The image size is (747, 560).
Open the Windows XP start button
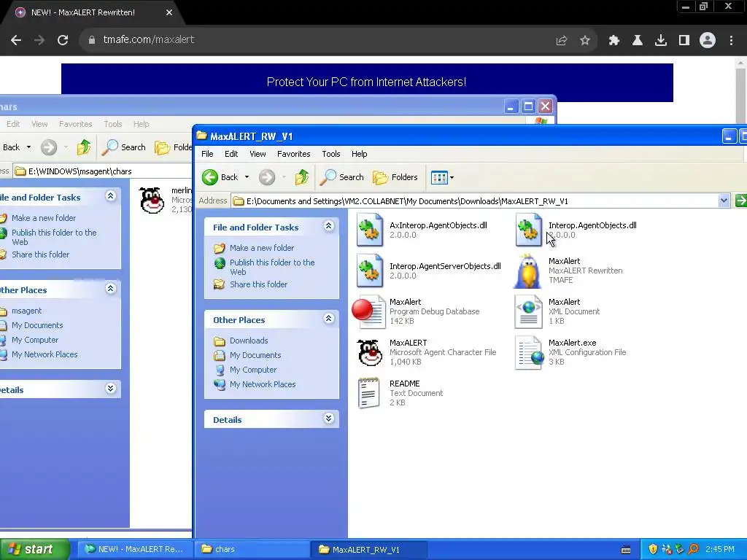pyautogui.click(x=35, y=549)
